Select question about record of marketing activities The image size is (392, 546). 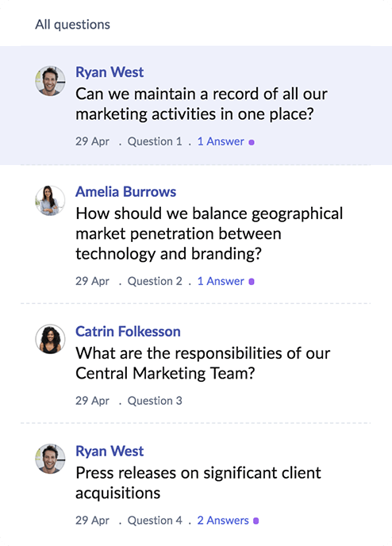[x=202, y=104]
